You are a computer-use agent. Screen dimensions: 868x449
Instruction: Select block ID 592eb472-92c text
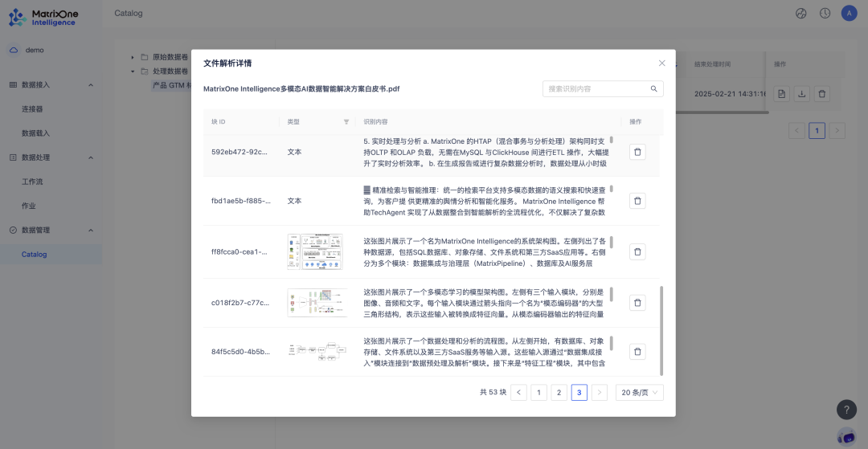click(241, 152)
